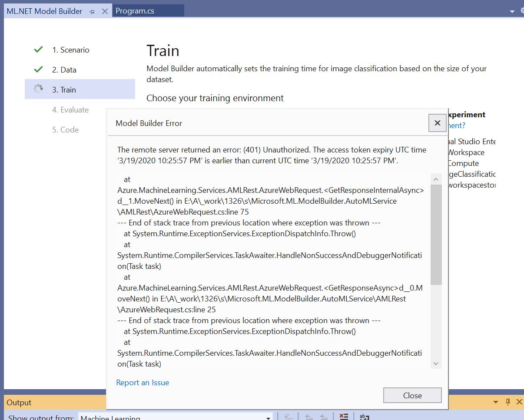Image resolution: width=524 pixels, height=420 pixels.
Task: Select the ML.NET Model Builder tab
Action: [x=44, y=11]
